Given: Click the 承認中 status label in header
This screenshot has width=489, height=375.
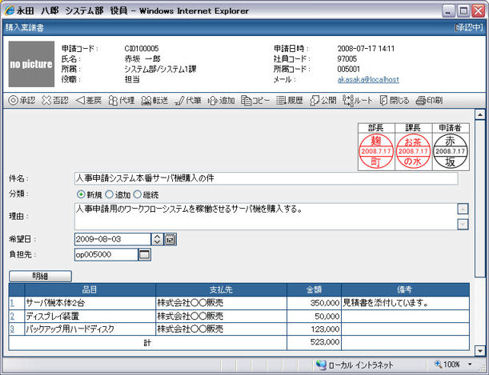Looking at the screenshot, I should tap(469, 28).
